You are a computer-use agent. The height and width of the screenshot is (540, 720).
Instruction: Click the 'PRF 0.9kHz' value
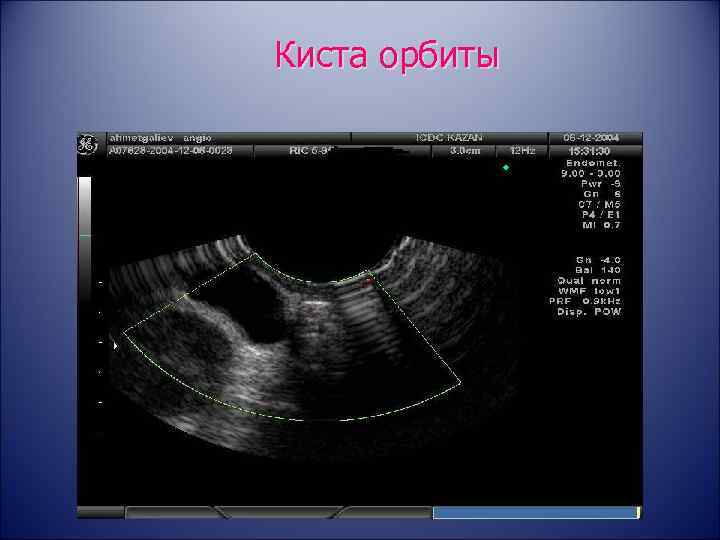click(x=585, y=301)
